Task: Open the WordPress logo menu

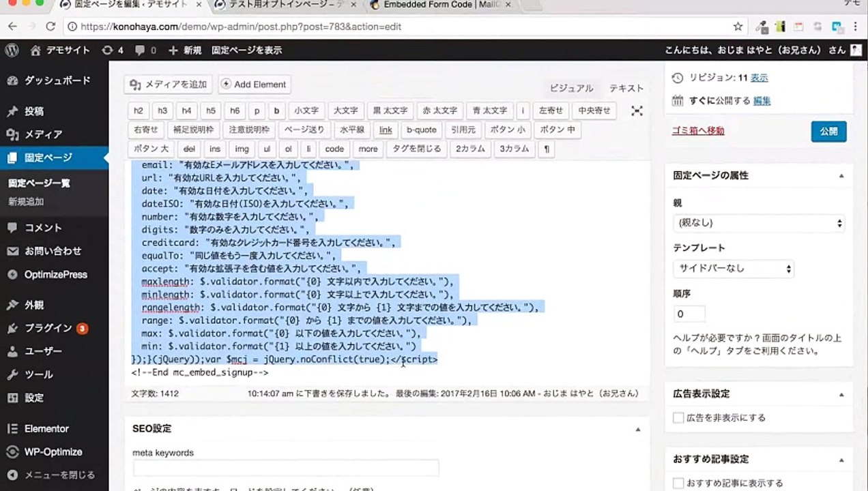Action: 12,50
